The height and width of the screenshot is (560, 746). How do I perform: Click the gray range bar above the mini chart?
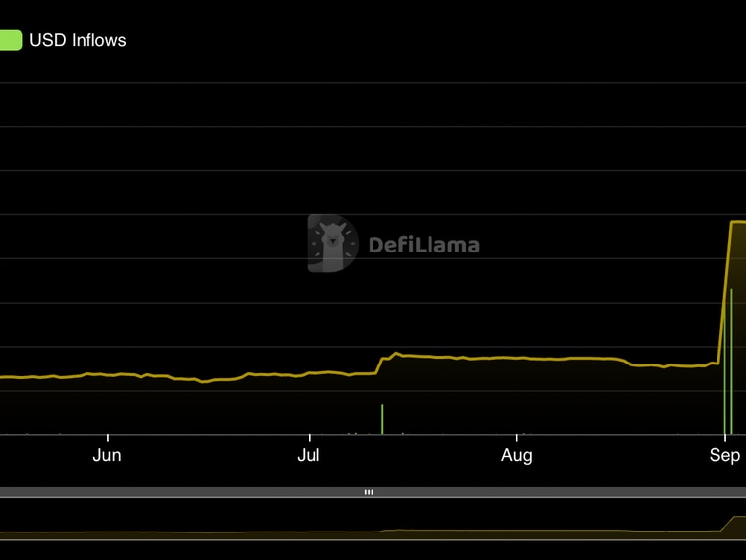(197, 492)
